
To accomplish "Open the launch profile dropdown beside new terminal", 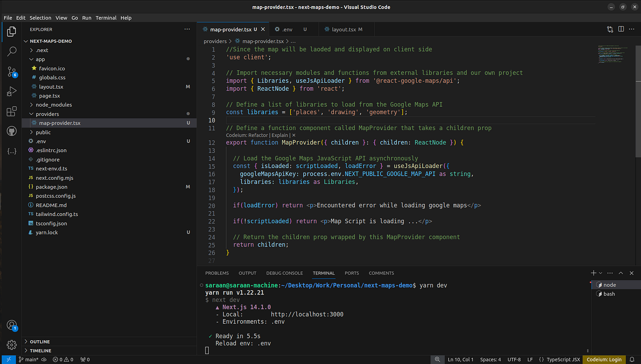I will 601,273.
